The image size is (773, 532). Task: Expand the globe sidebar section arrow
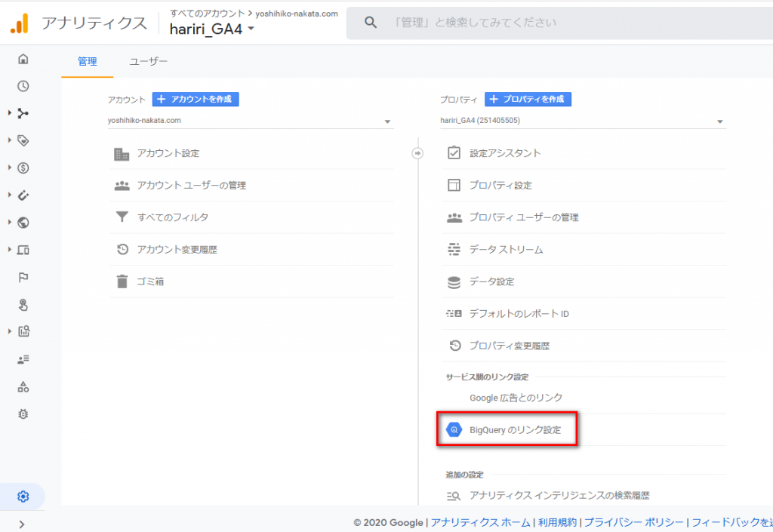pyautogui.click(x=9, y=222)
